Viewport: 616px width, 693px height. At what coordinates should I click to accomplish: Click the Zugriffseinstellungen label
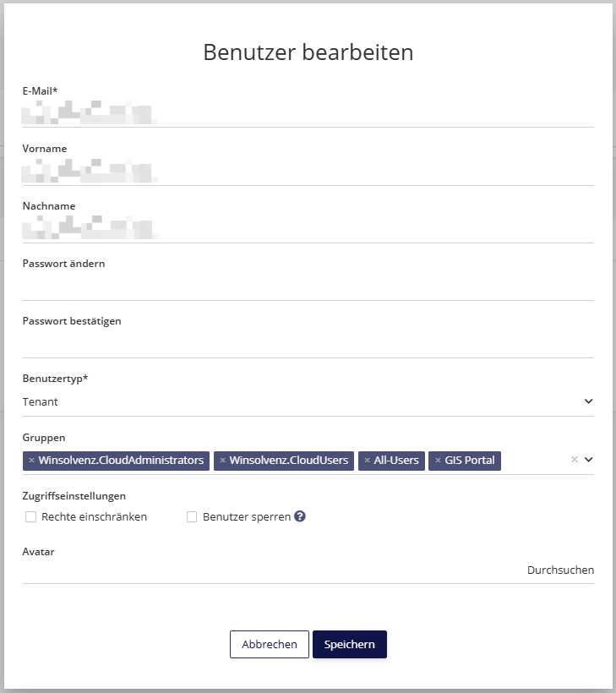[74, 496]
